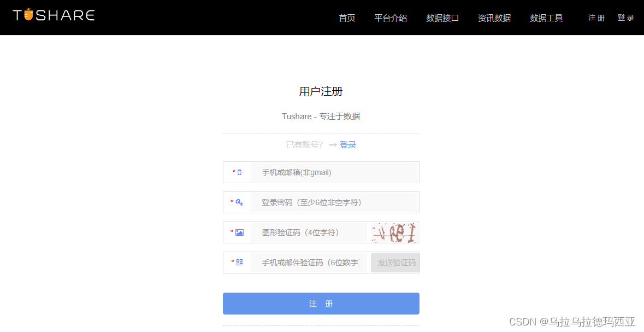Viewport: 644px width, 332px height.
Task: Follow the blue 登录 link under 已有账号
Action: tap(348, 145)
